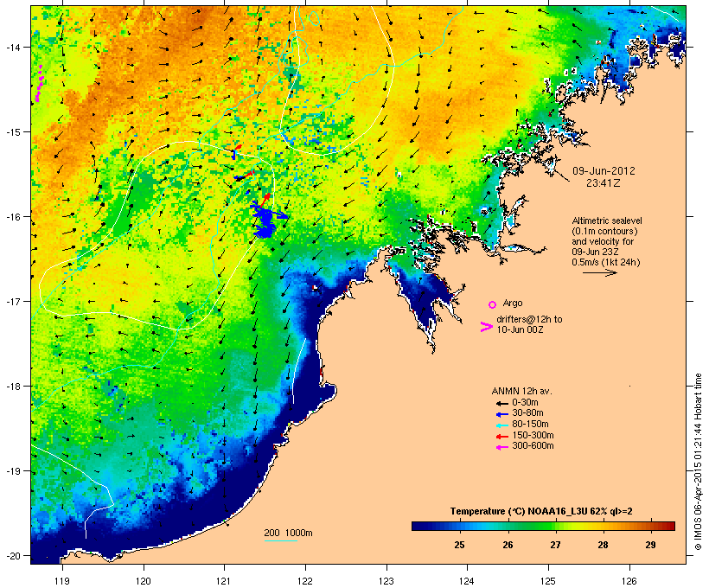Click latitude axis label -16
709x588 pixels.
(x=12, y=217)
